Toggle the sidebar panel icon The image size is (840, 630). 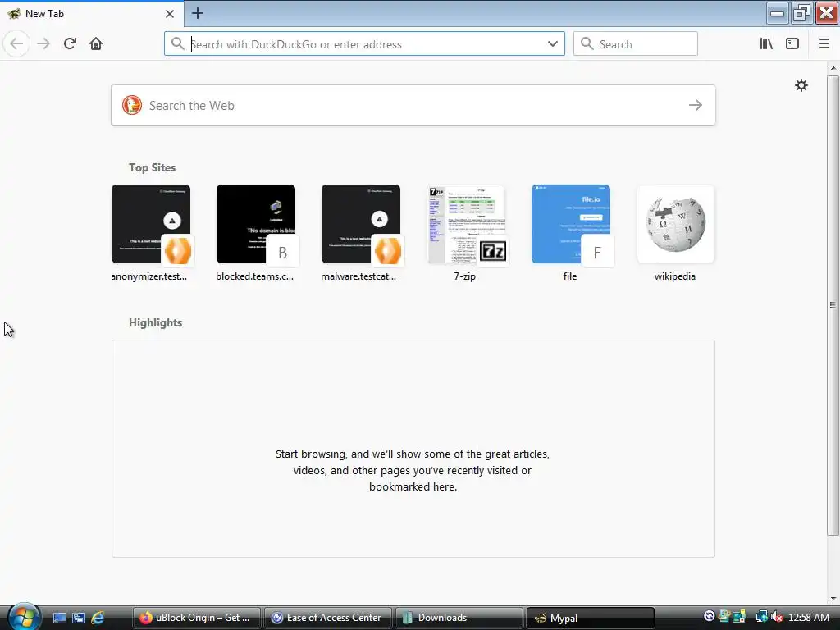(x=792, y=44)
